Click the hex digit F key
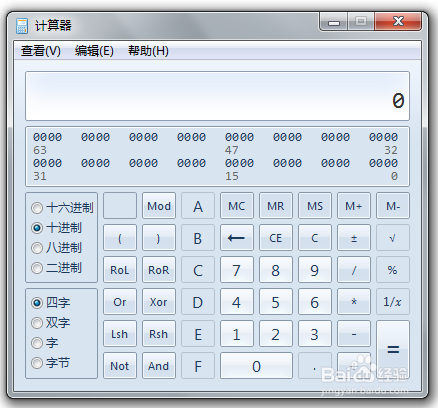This screenshot has height=408, width=438. [198, 366]
